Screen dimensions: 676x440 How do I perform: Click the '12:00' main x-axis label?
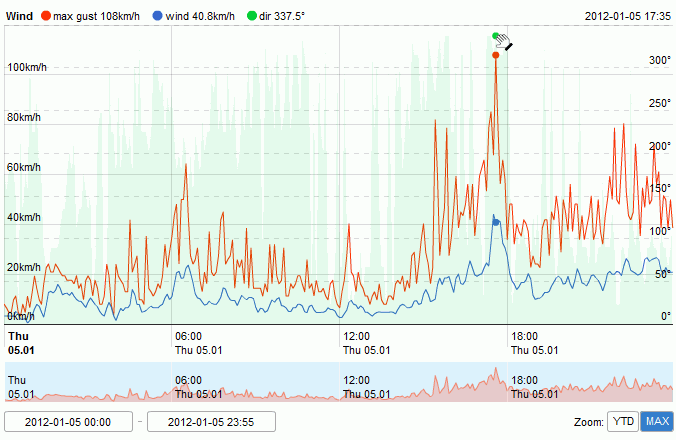pyautogui.click(x=357, y=336)
